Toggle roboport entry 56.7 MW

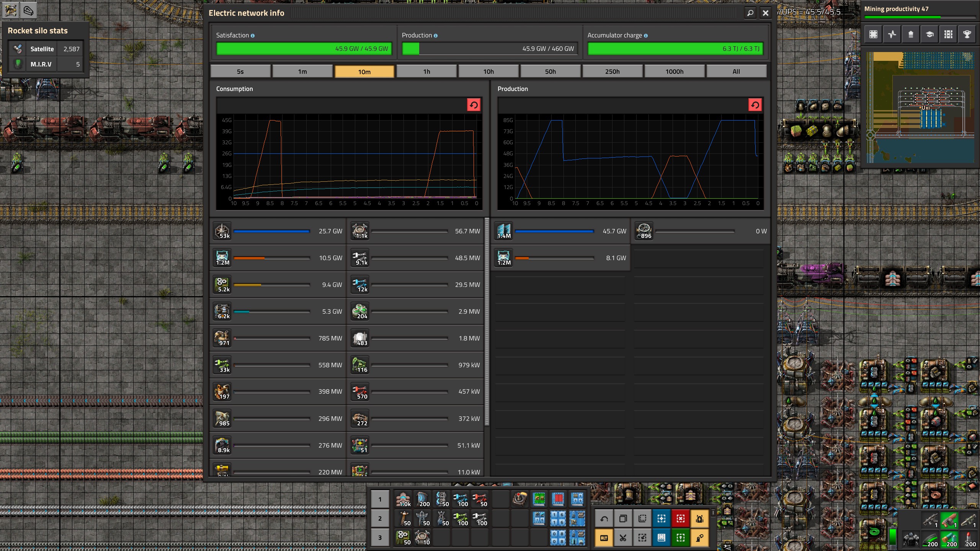[416, 231]
